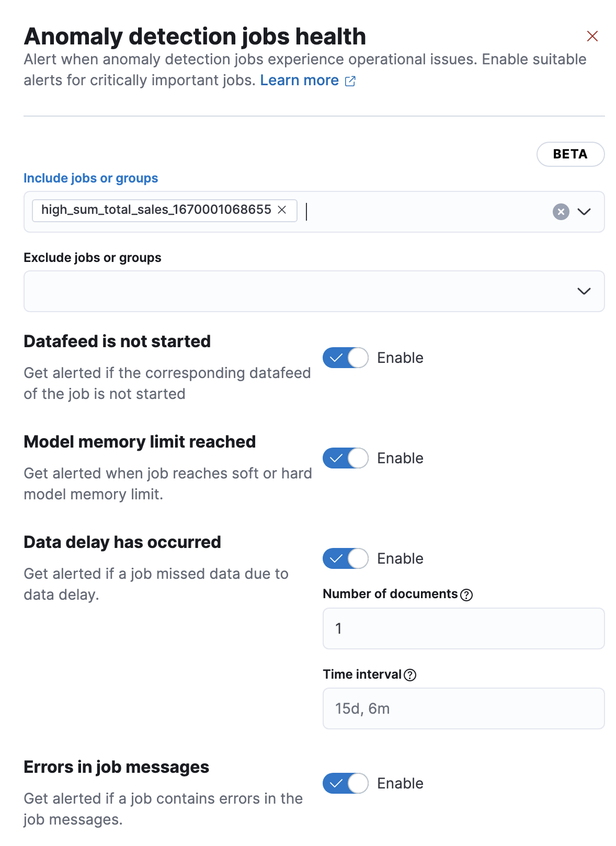Expand the Include jobs or groups dropdown
The height and width of the screenshot is (846, 616).
pos(584,212)
